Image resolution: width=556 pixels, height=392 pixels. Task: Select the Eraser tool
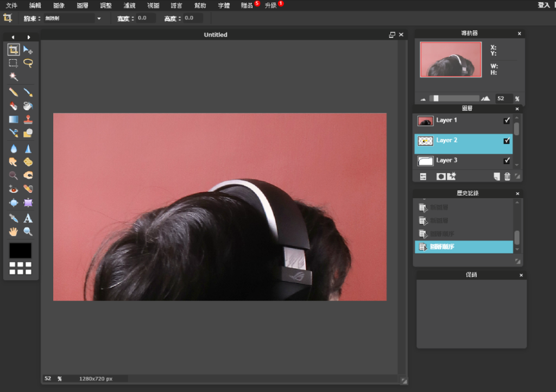pos(14,106)
